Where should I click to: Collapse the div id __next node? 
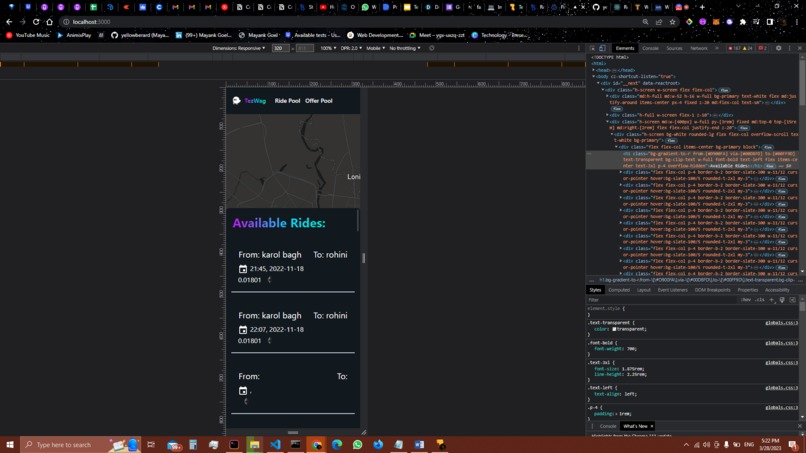click(x=598, y=83)
